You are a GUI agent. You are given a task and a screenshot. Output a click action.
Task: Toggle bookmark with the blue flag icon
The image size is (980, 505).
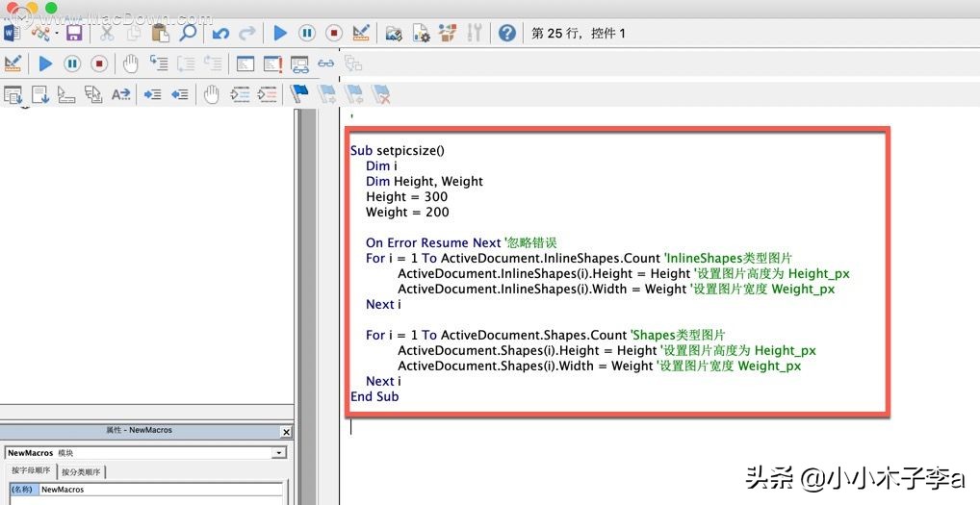click(x=299, y=94)
